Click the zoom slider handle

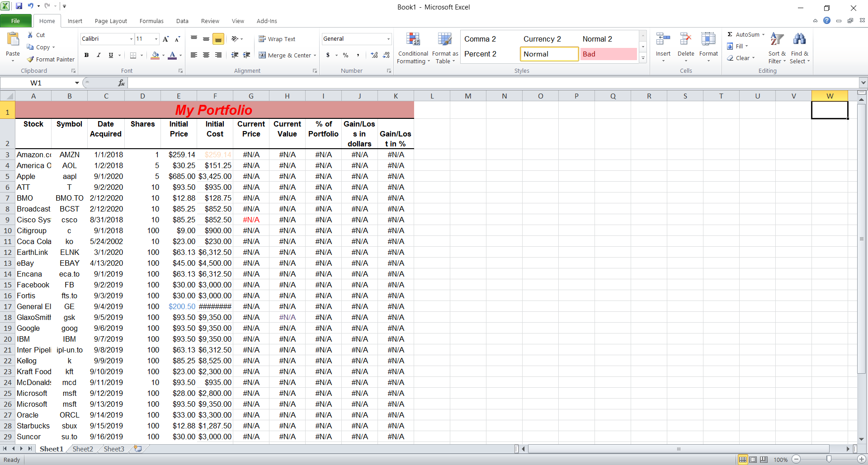(x=828, y=459)
